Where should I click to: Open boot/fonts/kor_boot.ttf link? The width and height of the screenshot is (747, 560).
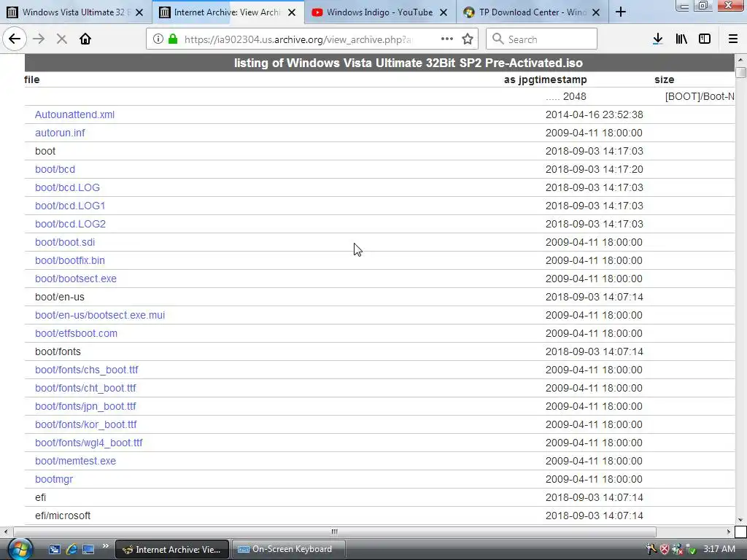(86, 424)
